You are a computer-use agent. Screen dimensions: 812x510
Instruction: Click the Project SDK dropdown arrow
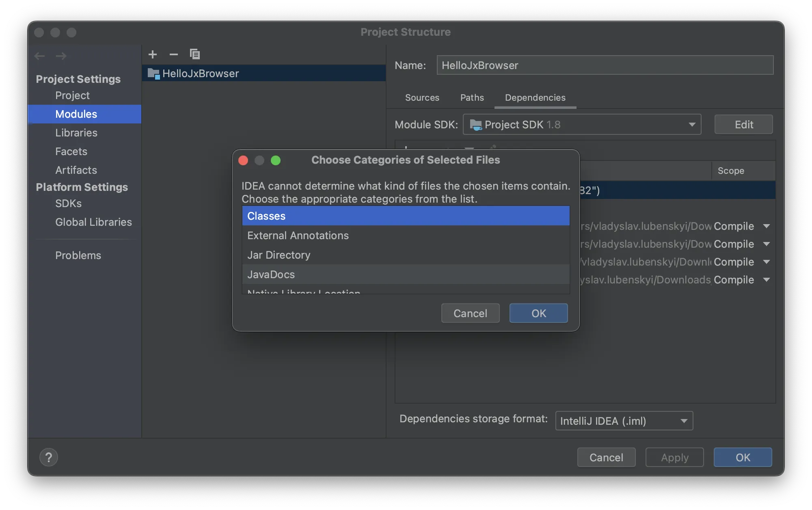(692, 125)
